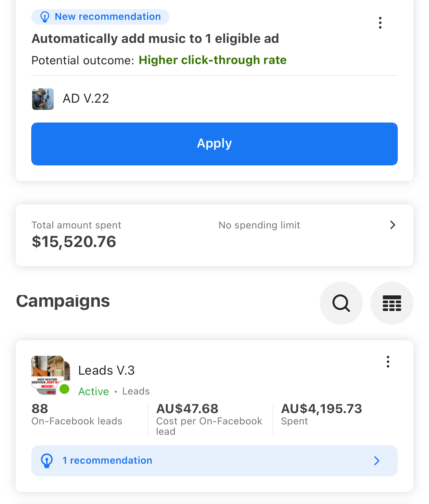The width and height of the screenshot is (429, 504).
Task: Tap the AU$4,195.73 Spent metric
Action: (321, 409)
